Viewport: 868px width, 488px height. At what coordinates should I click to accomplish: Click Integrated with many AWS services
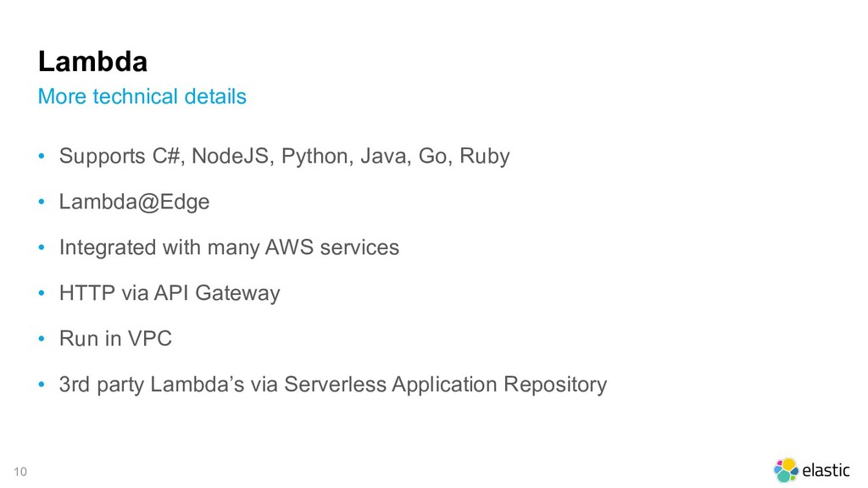click(x=229, y=247)
